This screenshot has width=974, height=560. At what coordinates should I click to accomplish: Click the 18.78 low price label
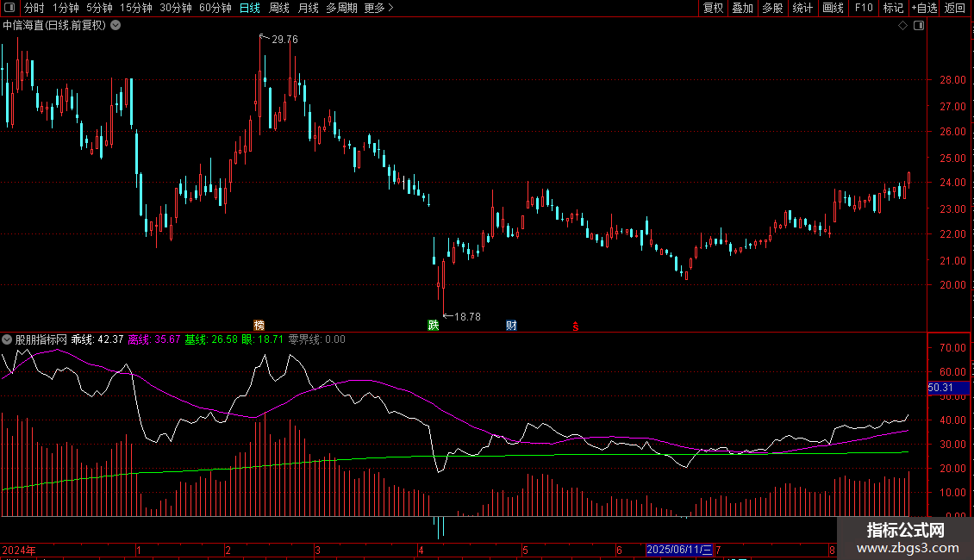tap(467, 317)
